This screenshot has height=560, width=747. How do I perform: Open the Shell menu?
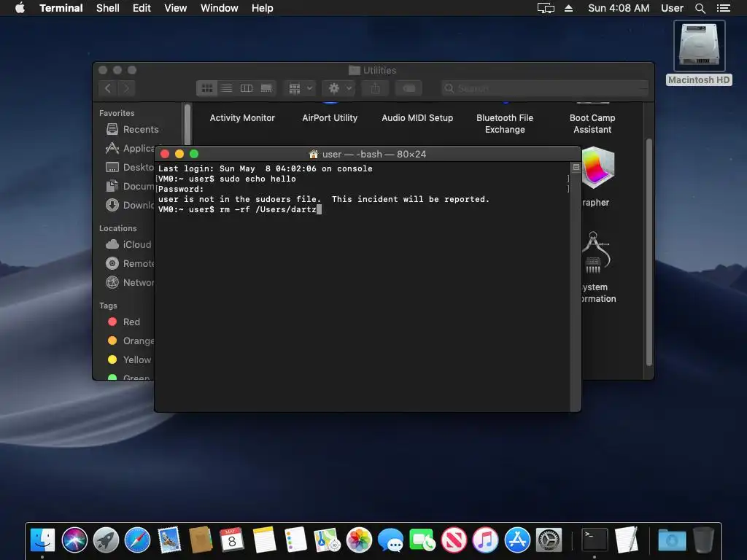click(108, 8)
